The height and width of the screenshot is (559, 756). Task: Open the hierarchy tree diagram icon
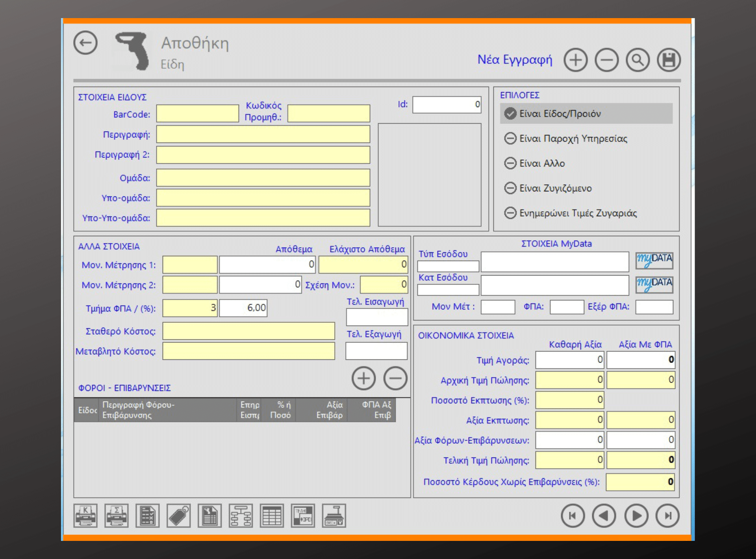[241, 516]
